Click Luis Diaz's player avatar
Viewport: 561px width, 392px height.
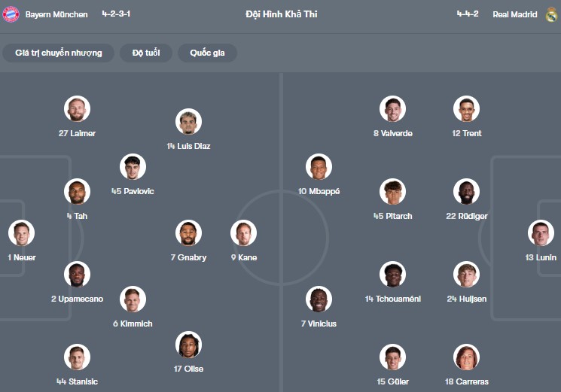188,122
